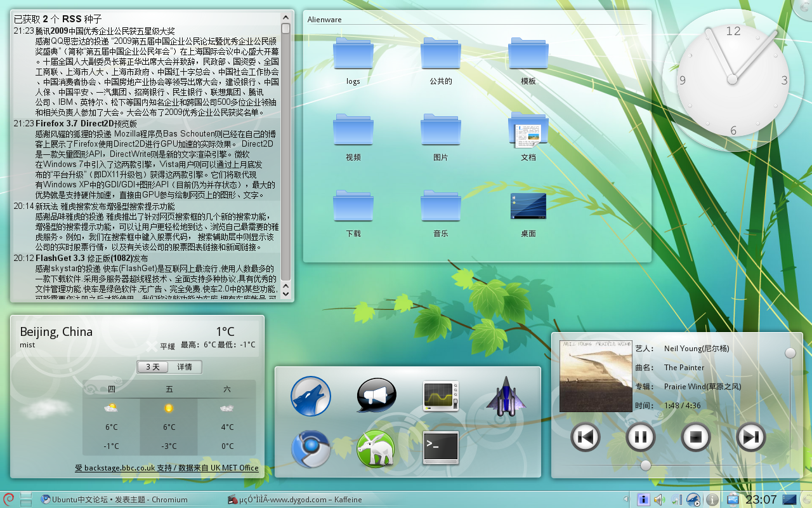Open FlashGet 3.3 修正版(1082)发布 headline
Screen dimensions: 812x508
click(92, 258)
